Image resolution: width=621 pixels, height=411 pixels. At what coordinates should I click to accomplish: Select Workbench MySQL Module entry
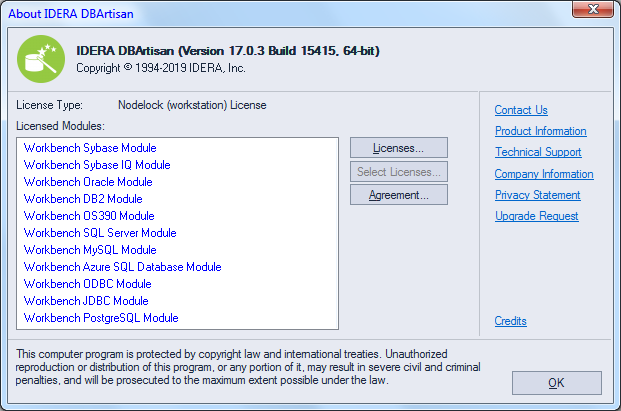pos(90,250)
